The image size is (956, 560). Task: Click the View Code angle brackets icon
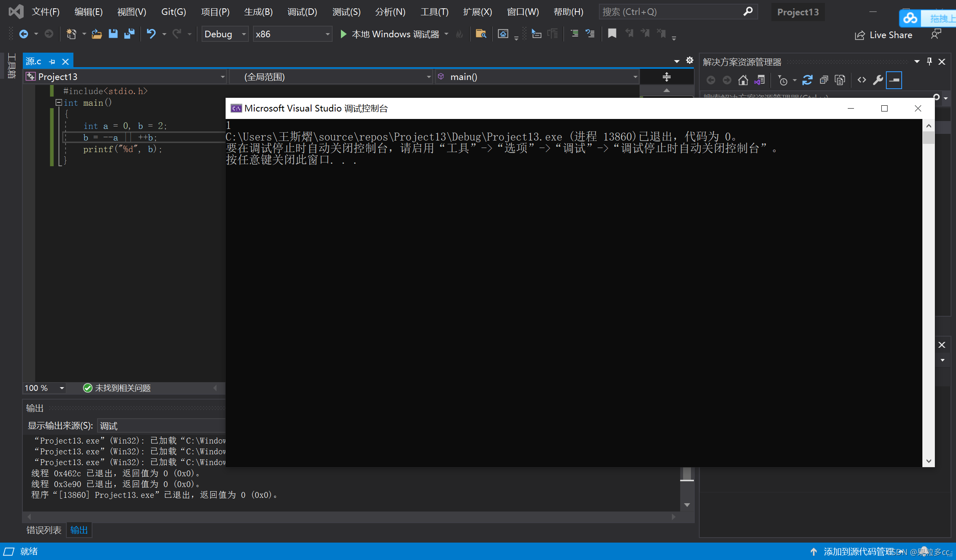862,80
